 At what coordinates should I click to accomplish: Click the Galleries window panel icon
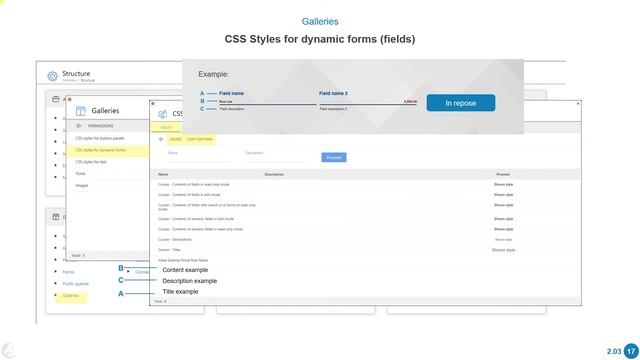tap(81, 111)
